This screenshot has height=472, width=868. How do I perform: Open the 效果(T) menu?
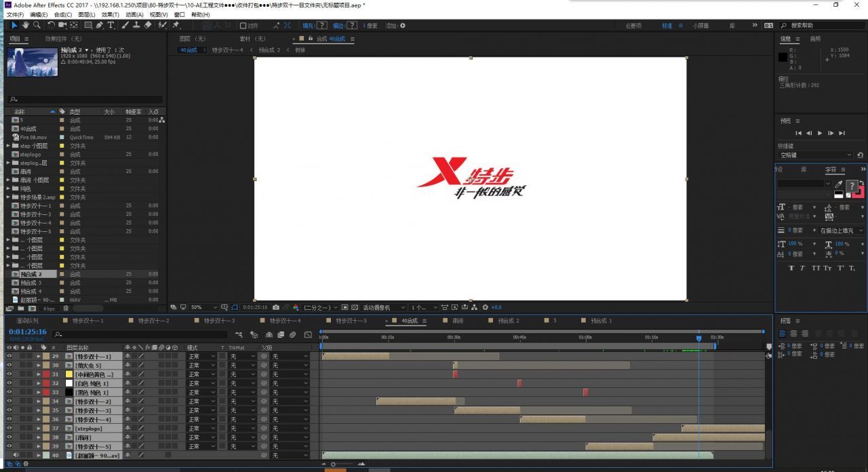tap(111, 14)
